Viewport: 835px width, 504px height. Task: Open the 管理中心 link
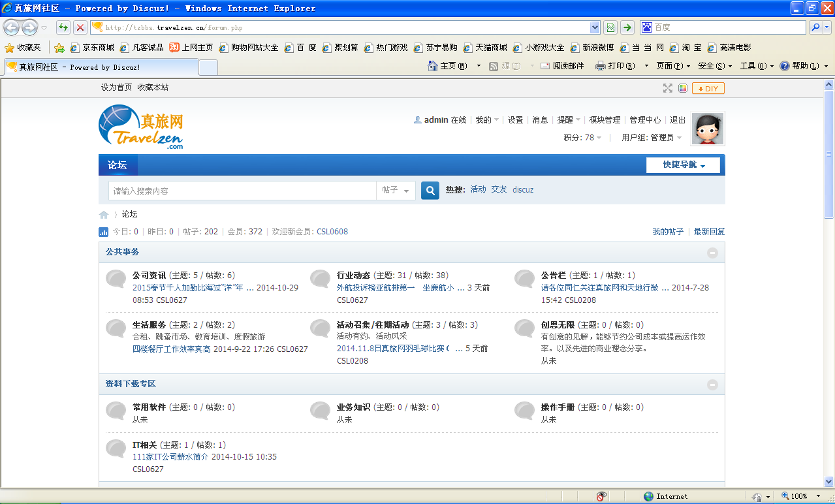click(x=645, y=120)
